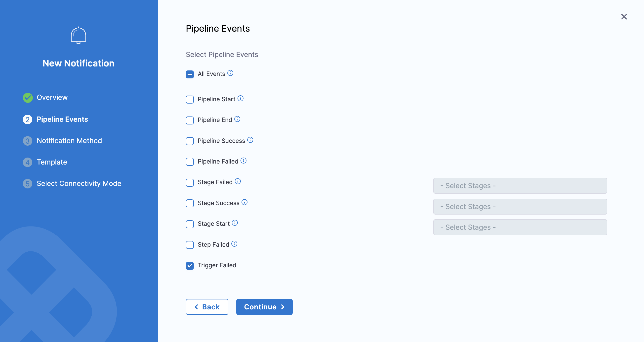Go to Overview step in sidebar
This screenshot has width=644, height=342.
click(52, 97)
